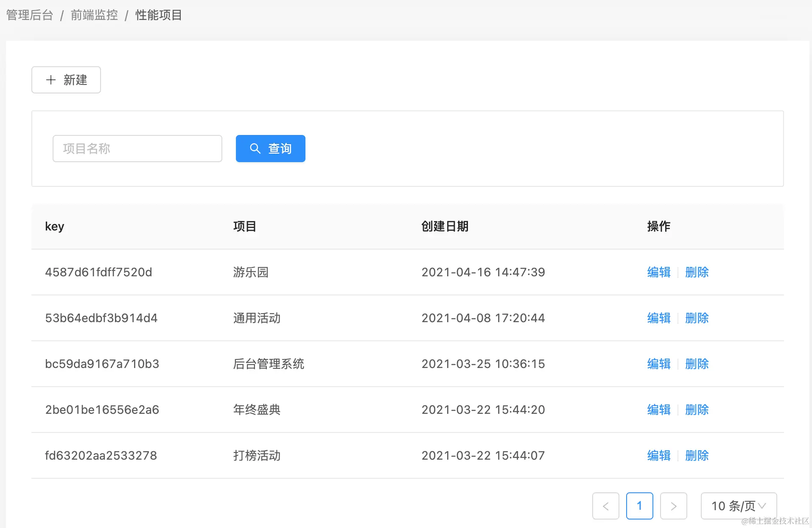This screenshot has height=528, width=812.
Task: Edit the 通用活动 project
Action: 659,318
